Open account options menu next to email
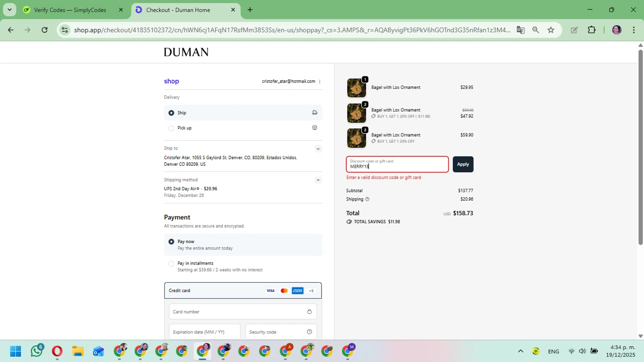 tap(320, 82)
